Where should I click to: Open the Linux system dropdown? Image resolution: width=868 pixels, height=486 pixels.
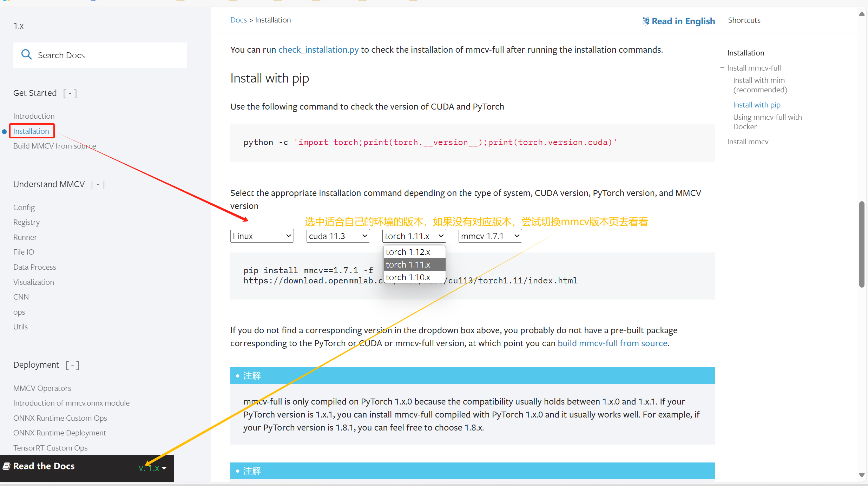262,236
